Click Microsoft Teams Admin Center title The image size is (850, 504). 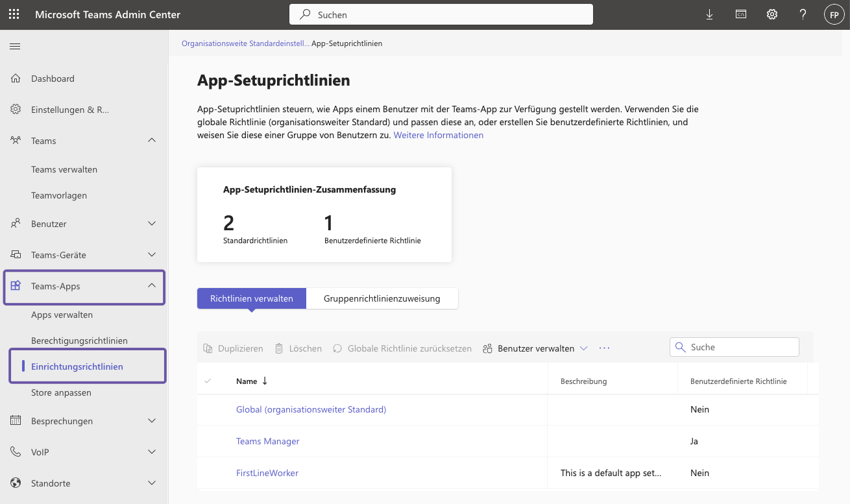(x=108, y=14)
